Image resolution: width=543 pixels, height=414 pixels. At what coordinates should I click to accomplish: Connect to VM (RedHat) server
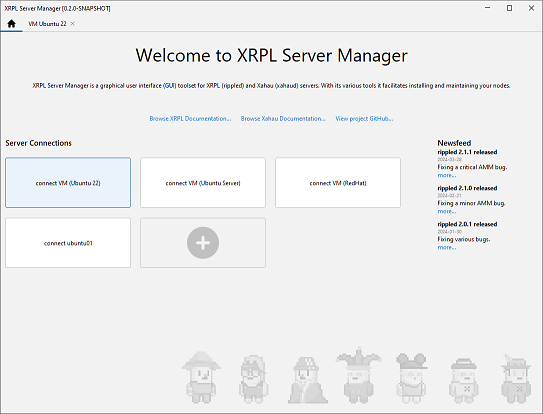338,183
